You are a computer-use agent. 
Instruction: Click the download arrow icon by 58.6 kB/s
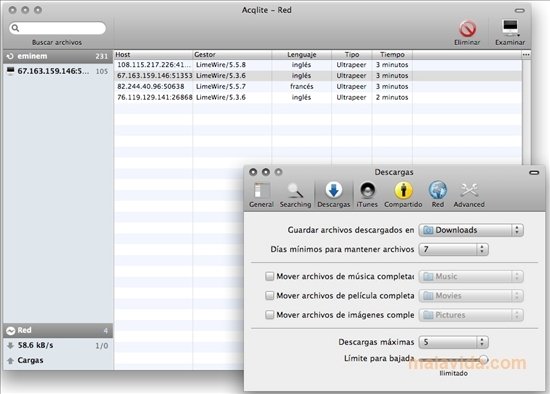pos(11,346)
